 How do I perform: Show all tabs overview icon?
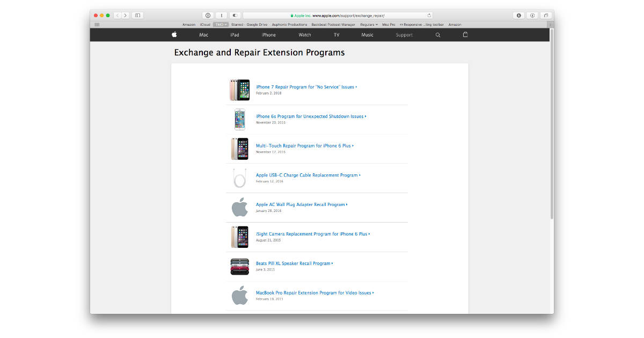pyautogui.click(x=546, y=16)
